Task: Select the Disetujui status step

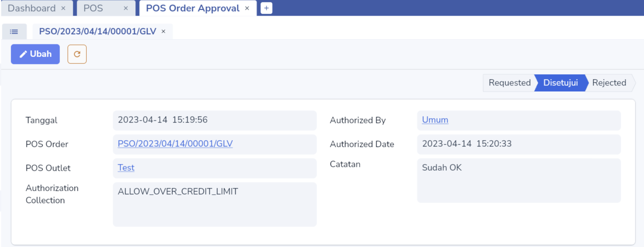Action: (x=560, y=83)
